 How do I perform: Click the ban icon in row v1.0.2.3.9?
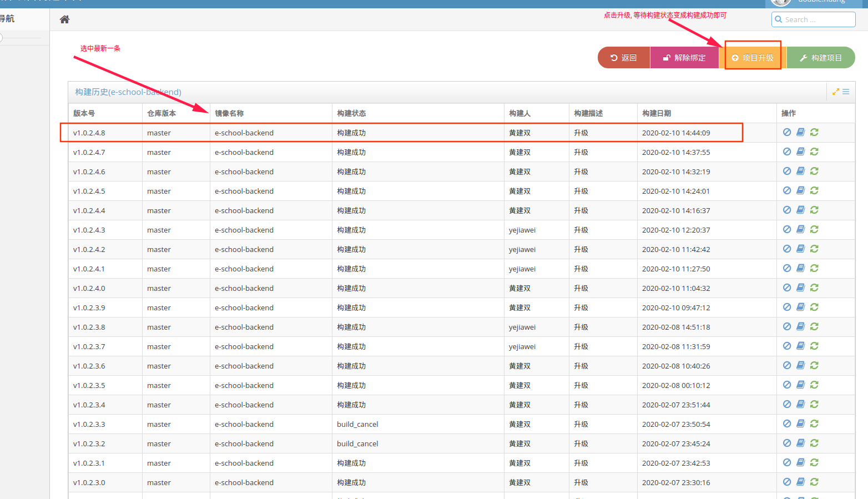[787, 307]
